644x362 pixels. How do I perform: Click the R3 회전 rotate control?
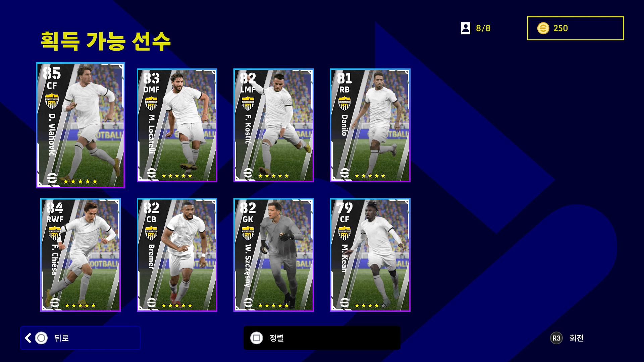(x=567, y=338)
